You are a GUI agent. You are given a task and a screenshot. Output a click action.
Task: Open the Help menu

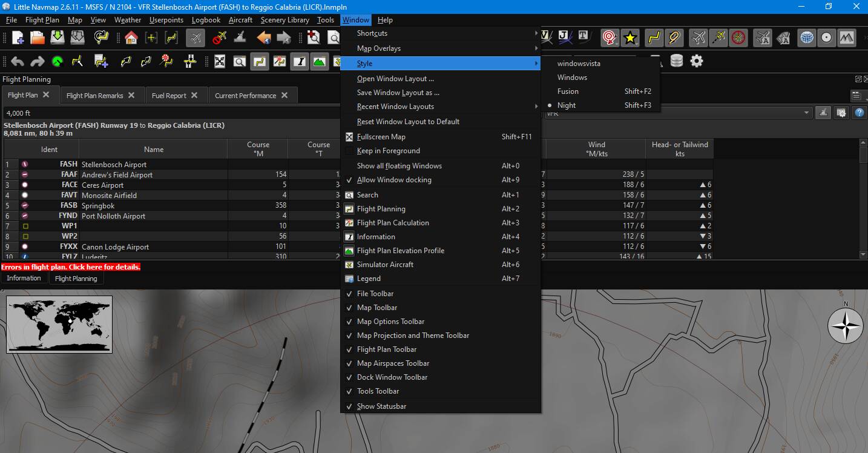385,20
